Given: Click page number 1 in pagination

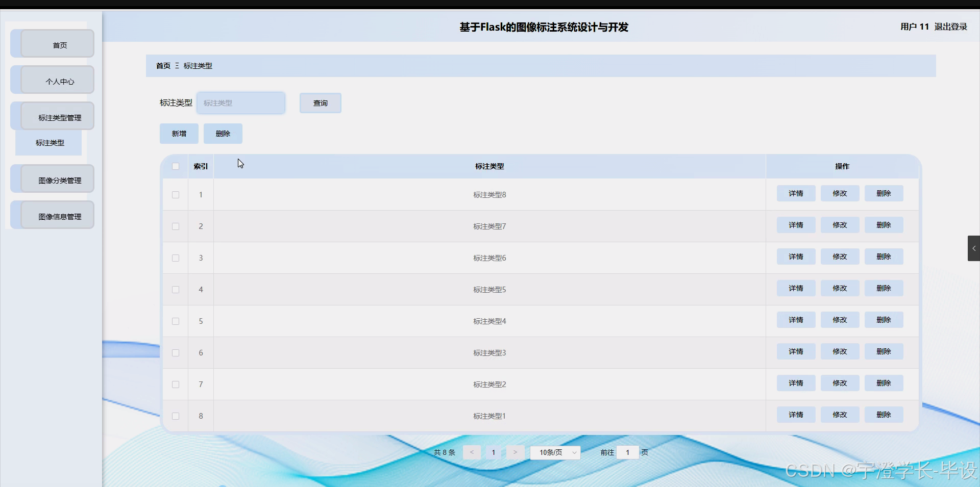Looking at the screenshot, I should click(493, 452).
